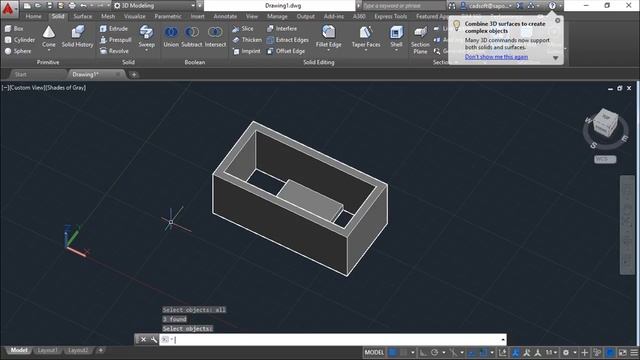Open the polar tracking angles dropdown arrow
Viewport: 640px width, 360px height.
tap(444, 352)
